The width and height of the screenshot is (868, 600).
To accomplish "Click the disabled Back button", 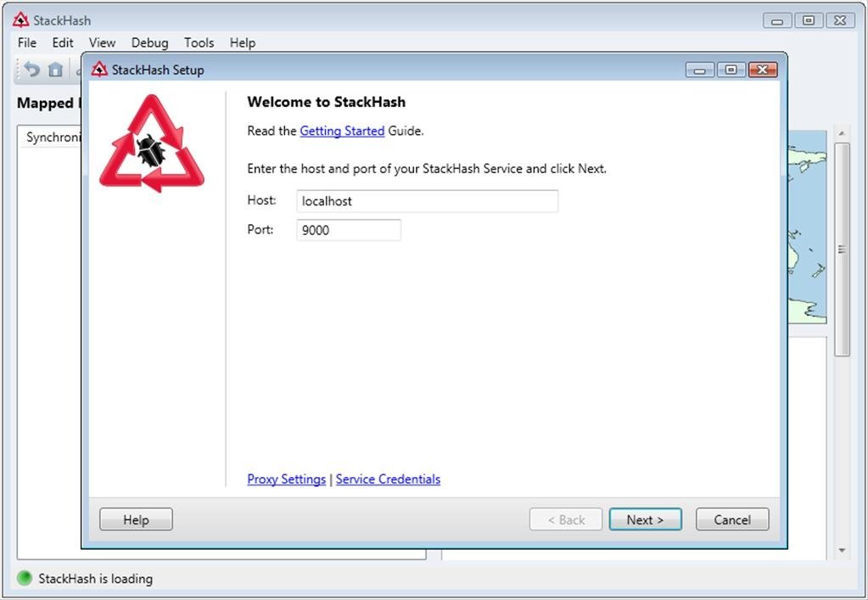I will 566,519.
